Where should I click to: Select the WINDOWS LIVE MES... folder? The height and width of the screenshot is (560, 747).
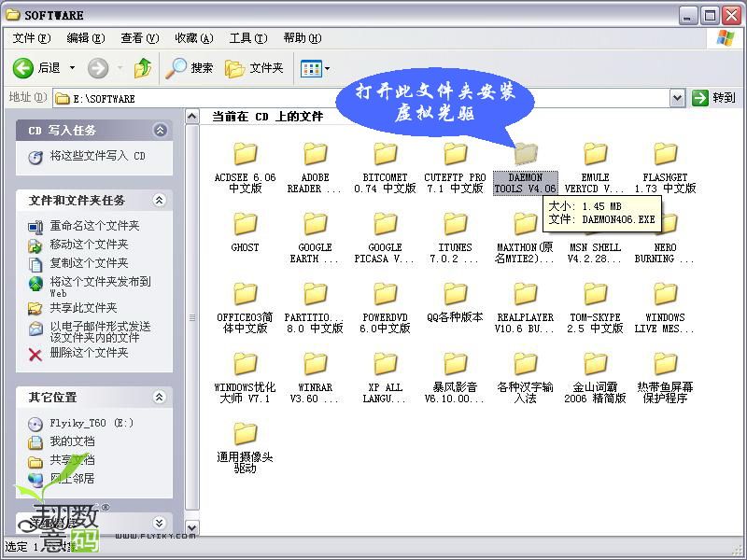(x=665, y=308)
